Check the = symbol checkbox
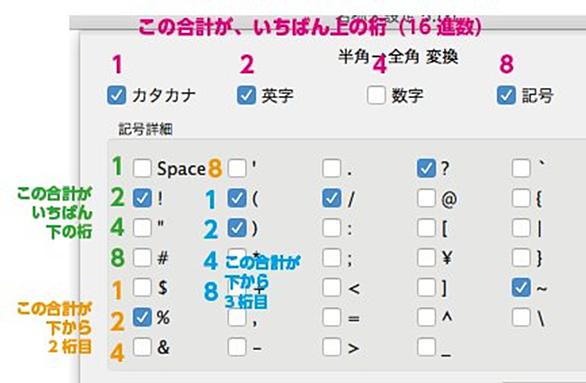This screenshot has width=586, height=383. [331, 318]
